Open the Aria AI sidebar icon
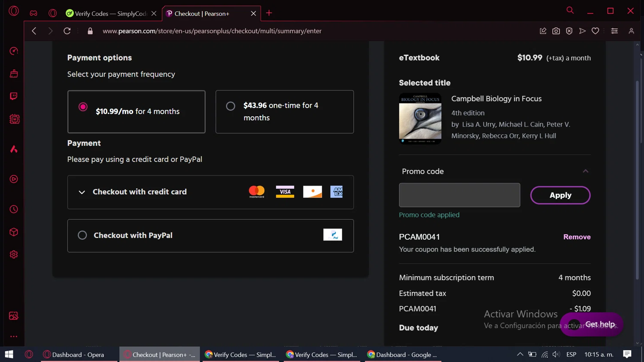644x362 pixels. (x=14, y=149)
